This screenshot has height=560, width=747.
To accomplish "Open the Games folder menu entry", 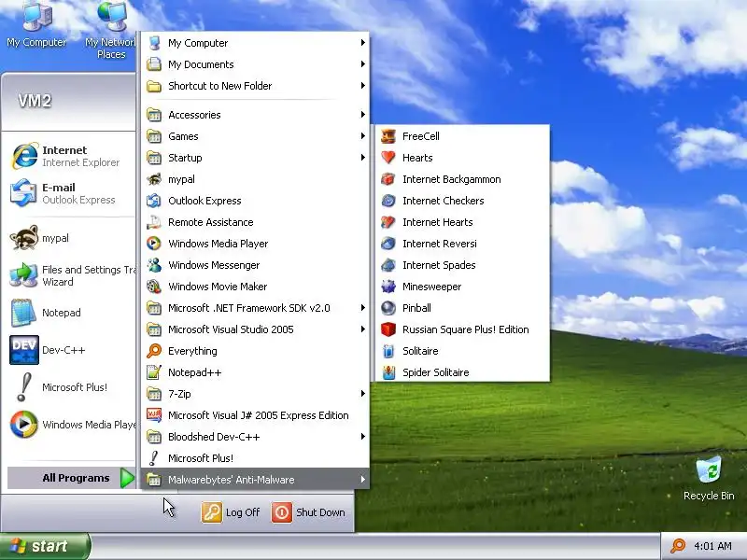I will click(x=255, y=136).
